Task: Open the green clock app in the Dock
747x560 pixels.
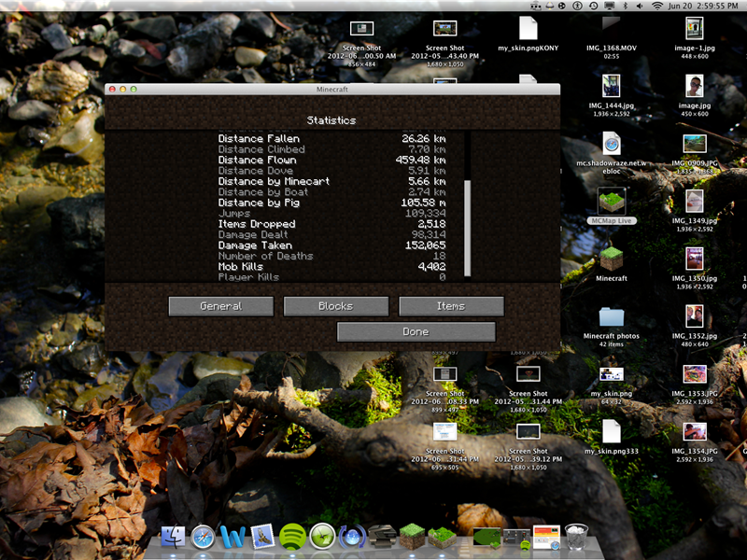Action: 322,537
